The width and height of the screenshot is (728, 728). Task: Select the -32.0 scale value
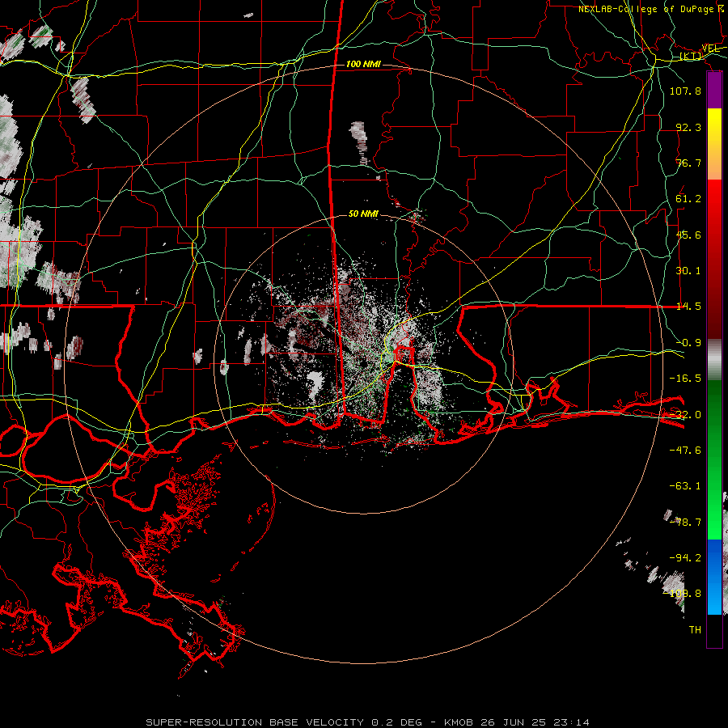tap(685, 415)
